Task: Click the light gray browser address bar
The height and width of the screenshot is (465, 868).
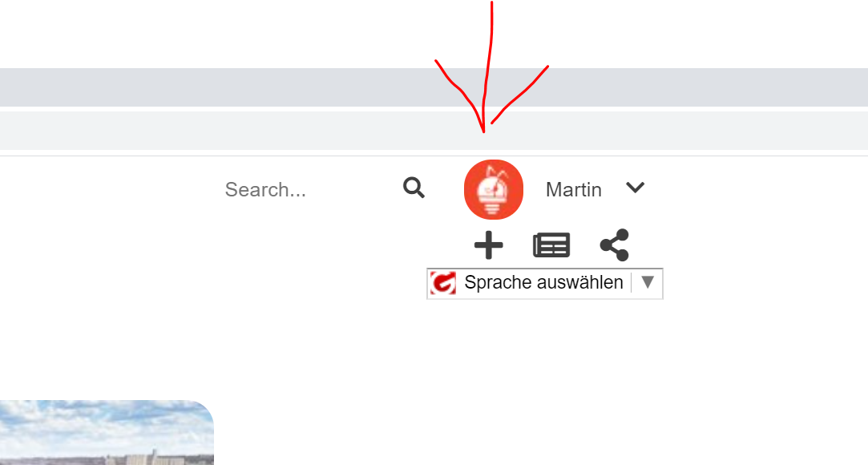Action: click(434, 131)
